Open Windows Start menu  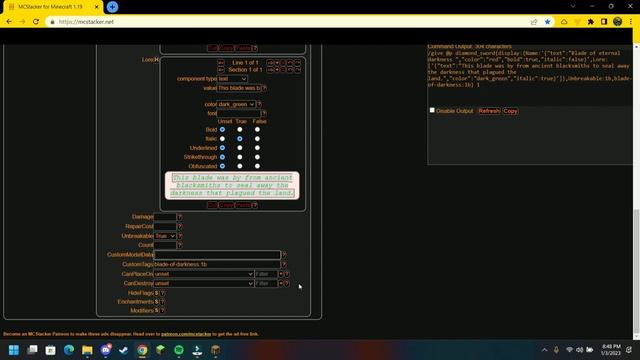pyautogui.click(x=14, y=350)
